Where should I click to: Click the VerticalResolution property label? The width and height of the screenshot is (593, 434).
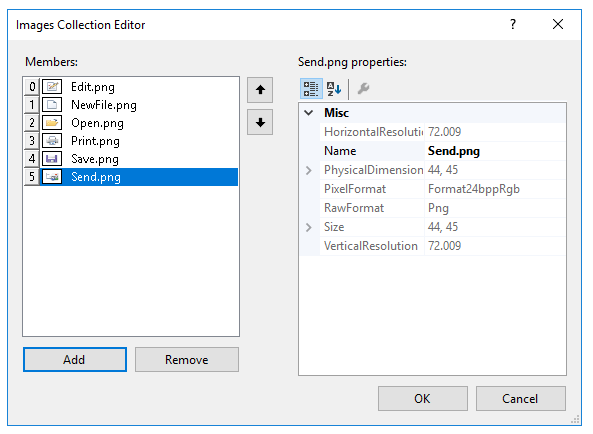[x=371, y=246]
